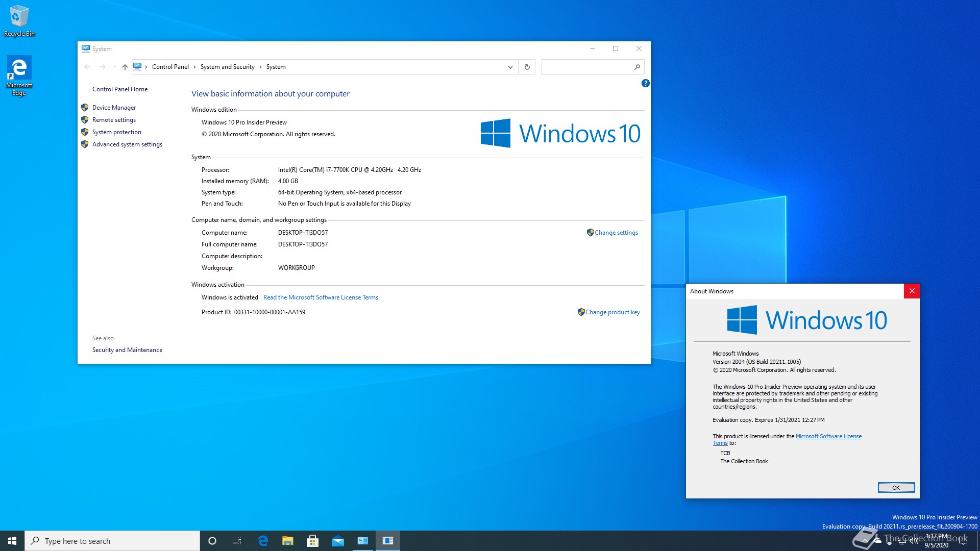This screenshot has height=551, width=980.
Task: Open Microsoft Edge from the taskbar
Action: [x=263, y=540]
